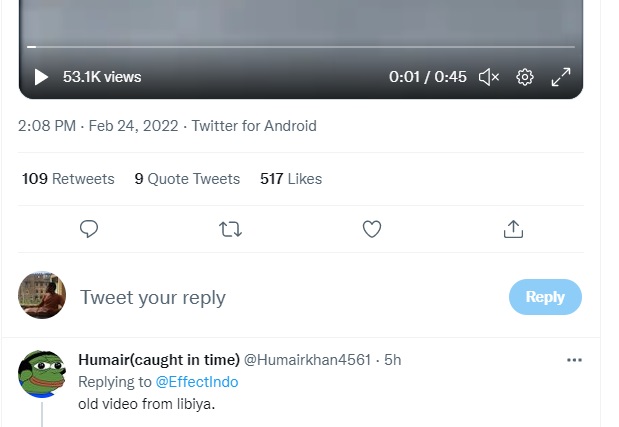
Task: Seek on the video progress bar
Action: [300, 47]
